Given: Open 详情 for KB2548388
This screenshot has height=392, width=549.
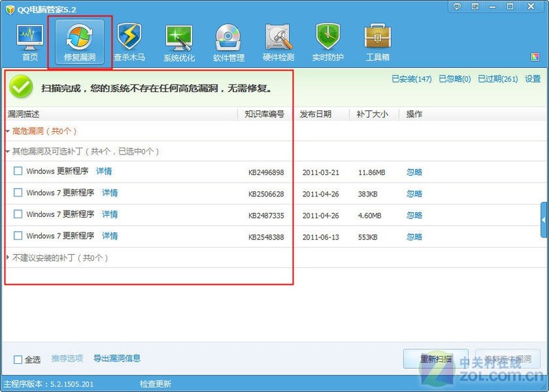Looking at the screenshot, I should [110, 235].
